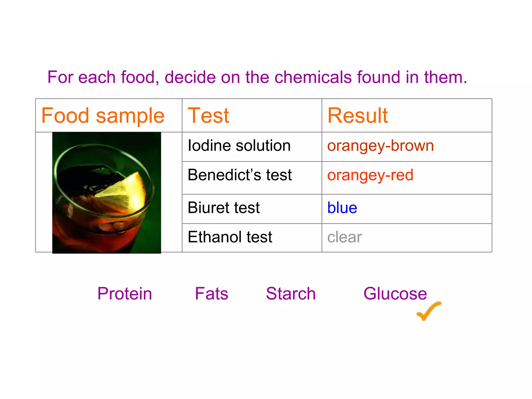Select the 'Benedict's test' cell
This screenshot has height=399, width=532.
click(x=240, y=175)
